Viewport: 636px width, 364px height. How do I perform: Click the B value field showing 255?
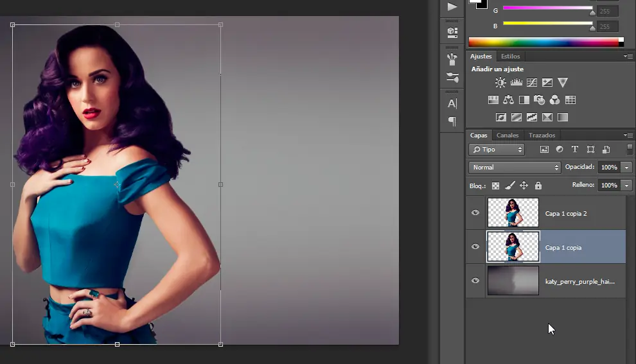point(607,27)
